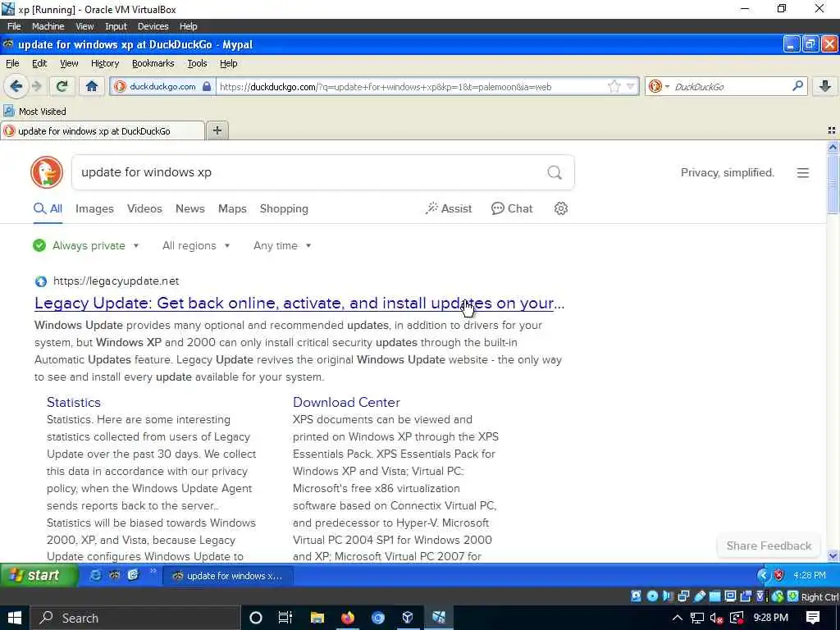Open the Statistics sublink
840x630 pixels.
coord(73,402)
